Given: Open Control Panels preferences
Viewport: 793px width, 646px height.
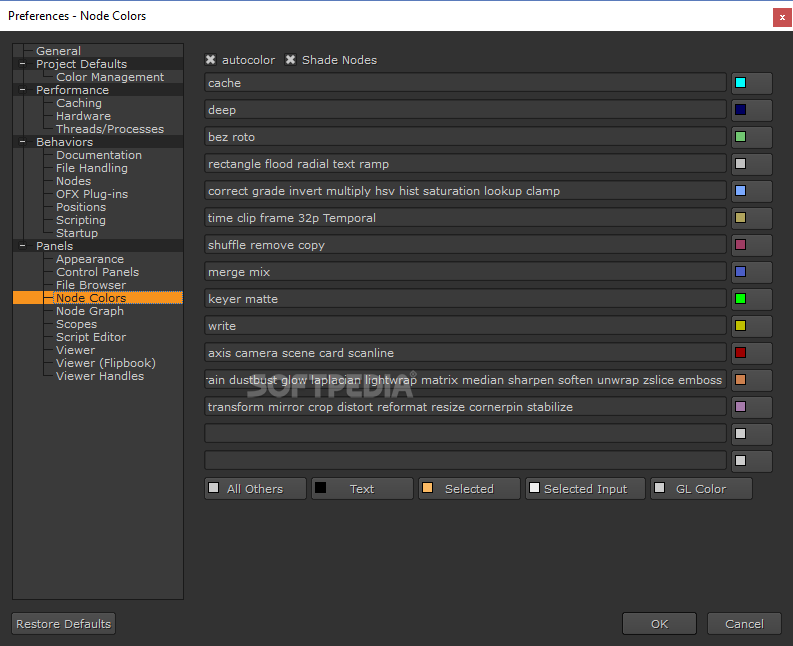Looking at the screenshot, I should (97, 272).
